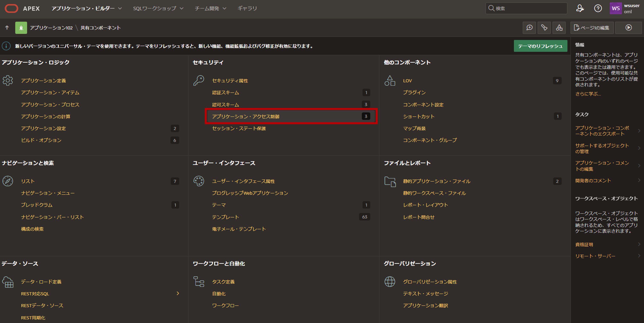Screen dimensions: 644x323
Task: Click the developer comment speech bubble icon
Action: (x=529, y=27)
